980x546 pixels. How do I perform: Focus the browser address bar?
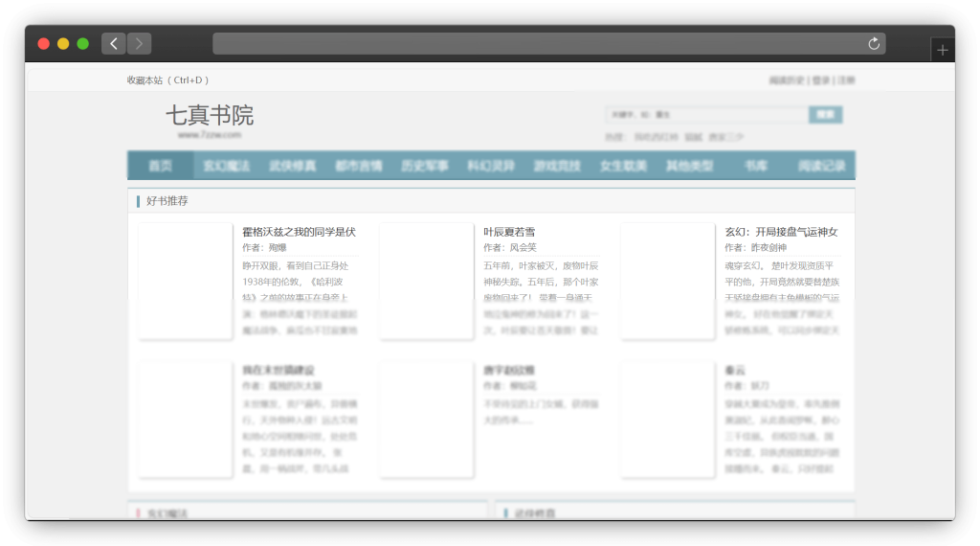click(548, 44)
